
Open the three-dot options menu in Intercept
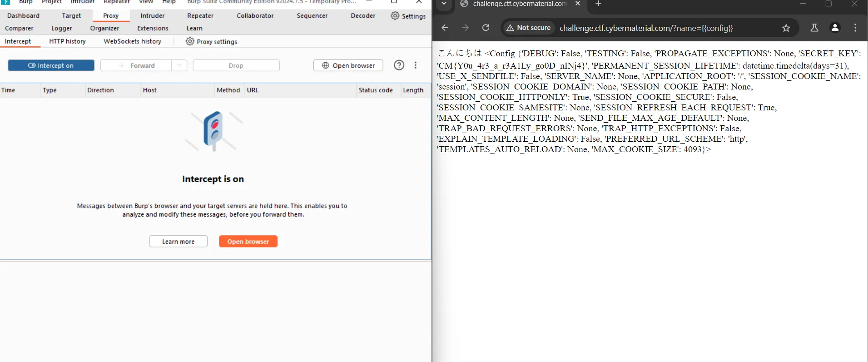coord(416,65)
